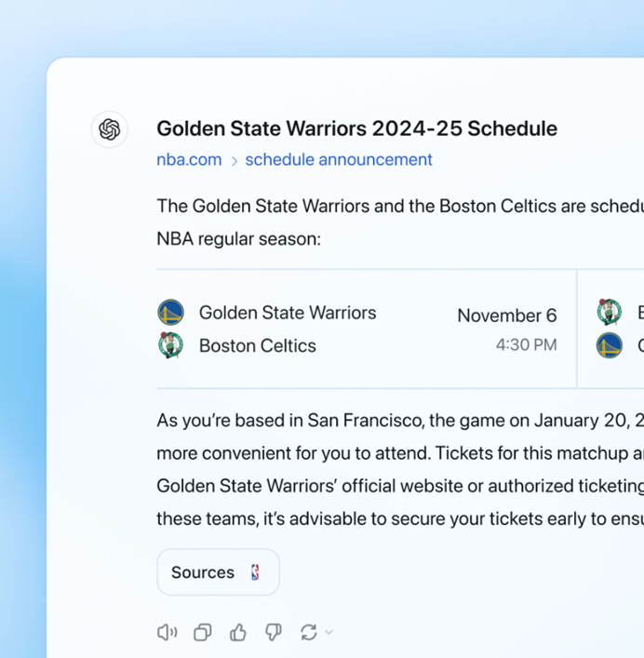
Task: Click the Celtics logo in the second game card
Action: click(610, 313)
